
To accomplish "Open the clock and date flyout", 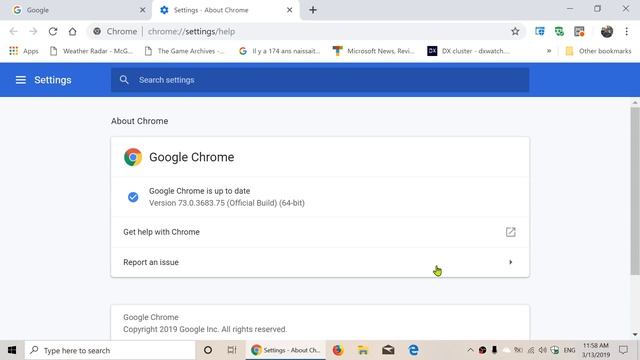I will click(x=596, y=350).
